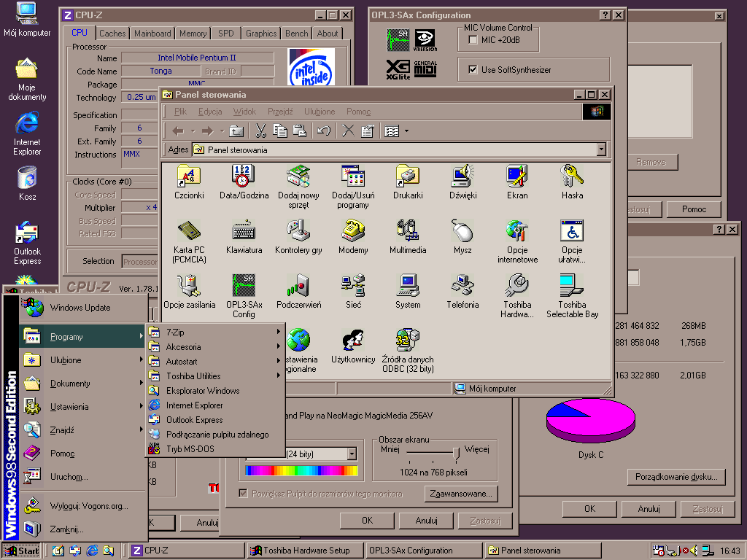Open the Widok menu in Panel sterowania
This screenshot has height=560, width=747.
(244, 112)
